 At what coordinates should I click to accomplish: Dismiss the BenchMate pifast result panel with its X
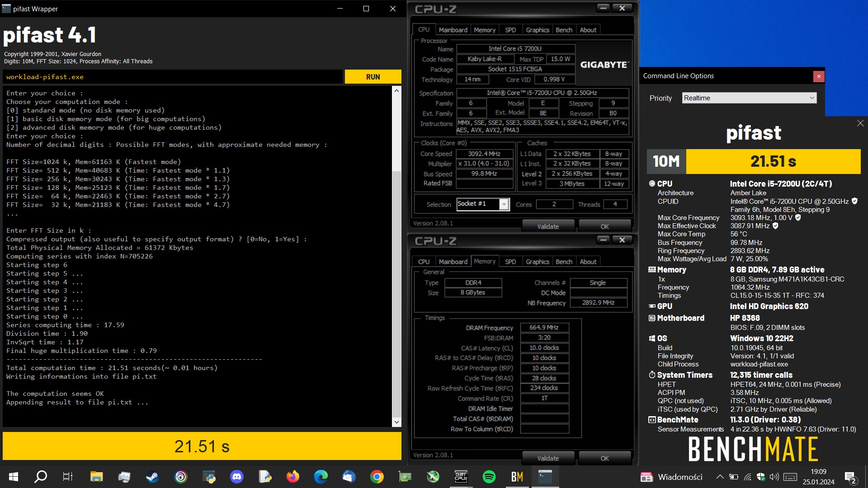pos(860,123)
